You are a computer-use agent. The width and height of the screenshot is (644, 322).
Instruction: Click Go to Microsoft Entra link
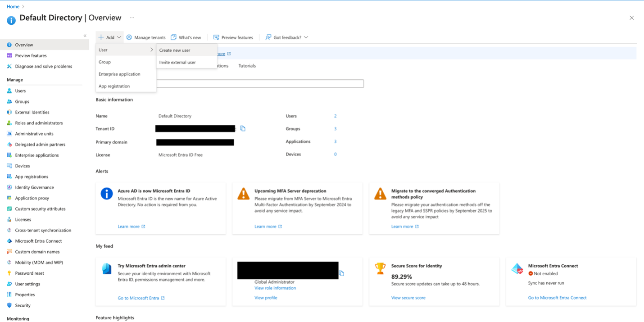click(141, 298)
